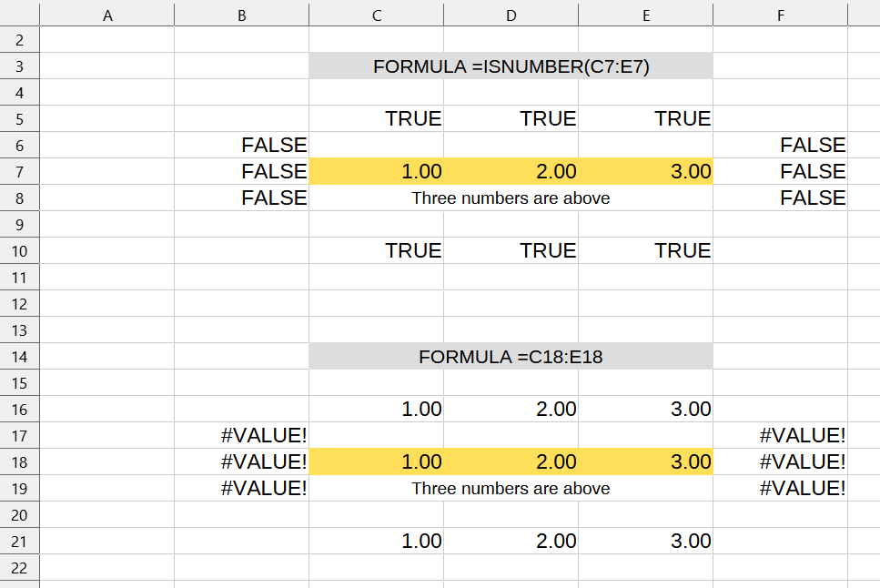Select the cell containing FORMULA =ISNUMBER(C7:E7)
This screenshot has height=588, width=880.
(511, 66)
